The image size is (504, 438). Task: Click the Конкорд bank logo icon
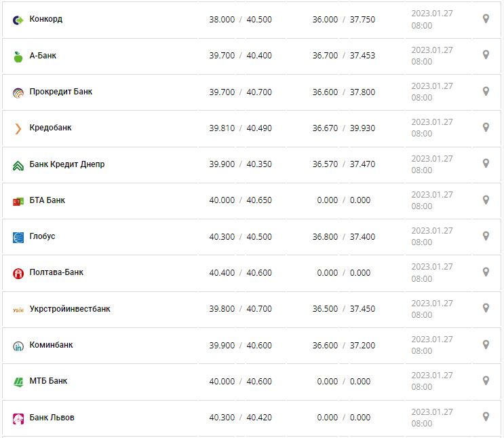point(18,20)
